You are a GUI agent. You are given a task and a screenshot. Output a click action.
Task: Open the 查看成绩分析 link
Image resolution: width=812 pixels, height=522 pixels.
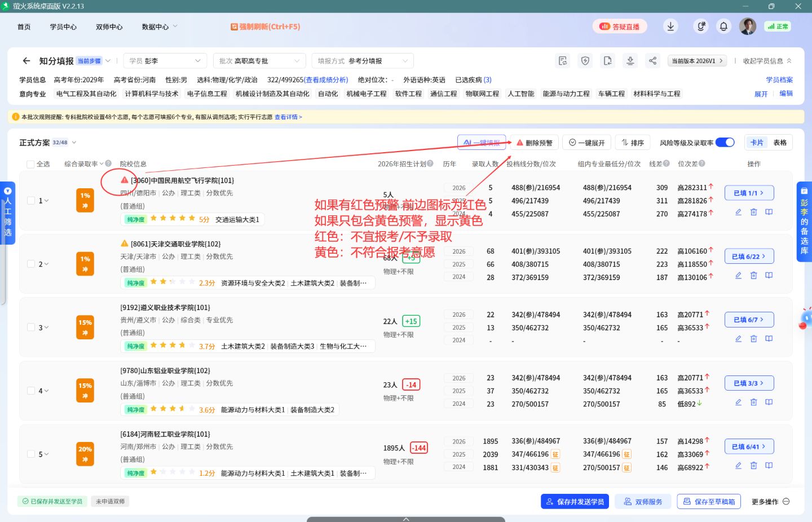click(x=326, y=80)
